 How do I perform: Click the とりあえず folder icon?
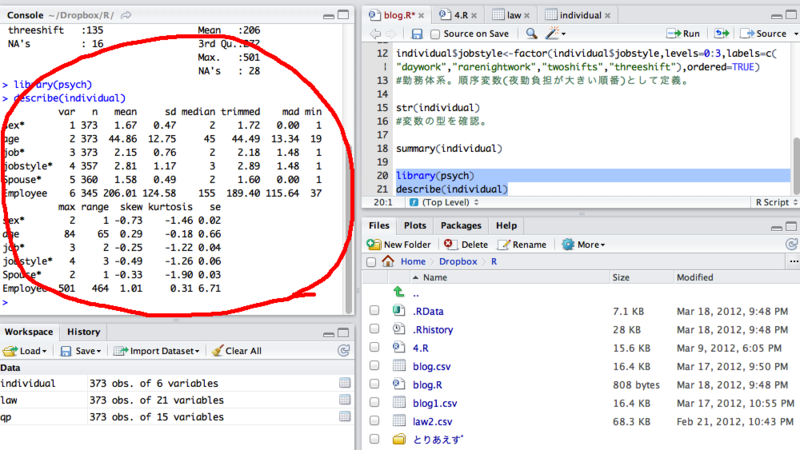coord(399,439)
